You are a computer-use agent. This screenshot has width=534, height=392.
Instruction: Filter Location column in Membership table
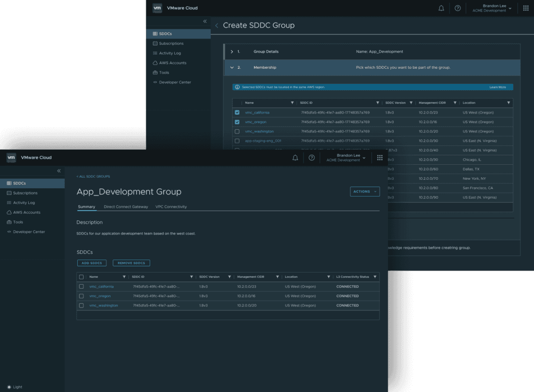coord(509,103)
